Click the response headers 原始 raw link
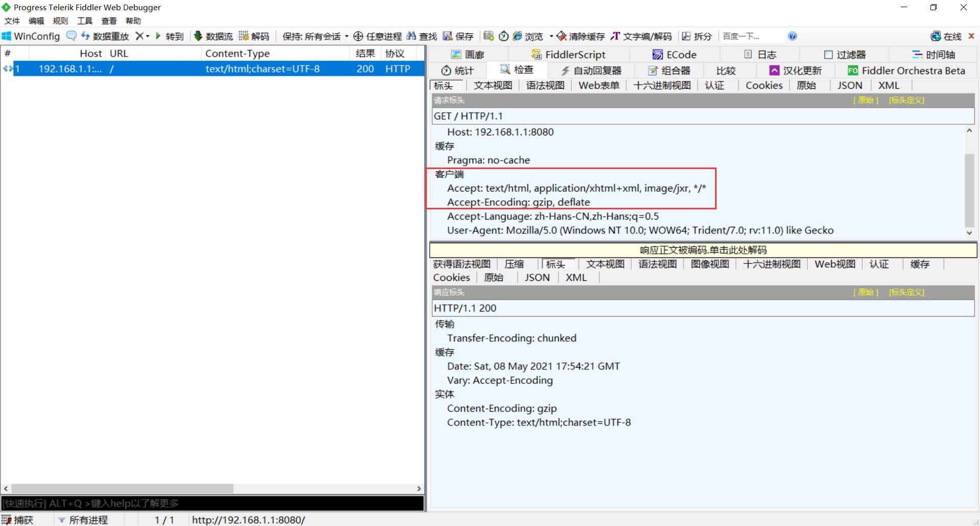This screenshot has height=526, width=980. [x=866, y=292]
